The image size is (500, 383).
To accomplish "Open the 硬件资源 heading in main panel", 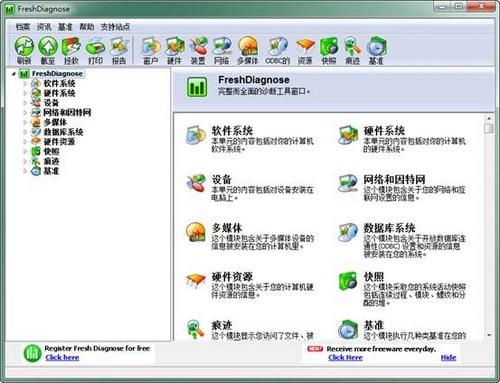I will pos(232,277).
